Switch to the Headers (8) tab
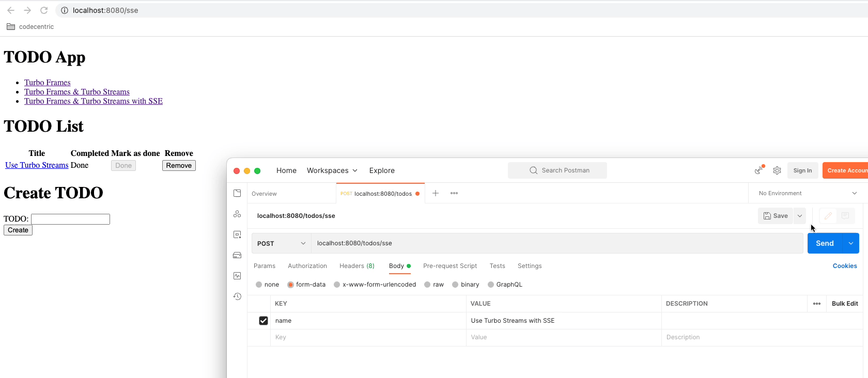The height and width of the screenshot is (378, 868). click(357, 266)
